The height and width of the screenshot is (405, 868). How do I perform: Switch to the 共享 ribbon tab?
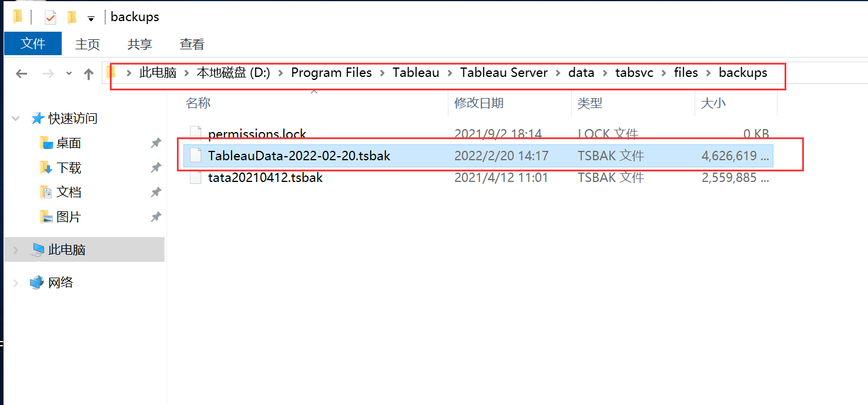pyautogui.click(x=140, y=44)
